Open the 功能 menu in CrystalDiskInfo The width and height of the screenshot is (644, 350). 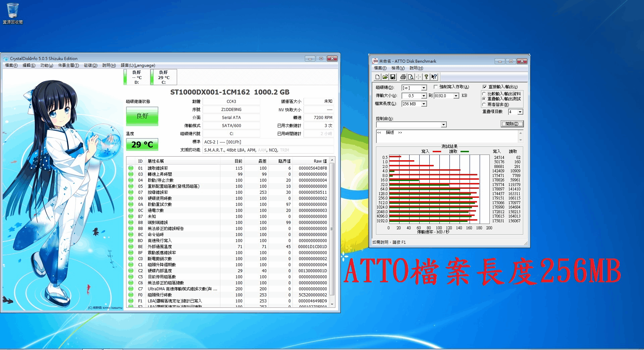click(x=47, y=65)
